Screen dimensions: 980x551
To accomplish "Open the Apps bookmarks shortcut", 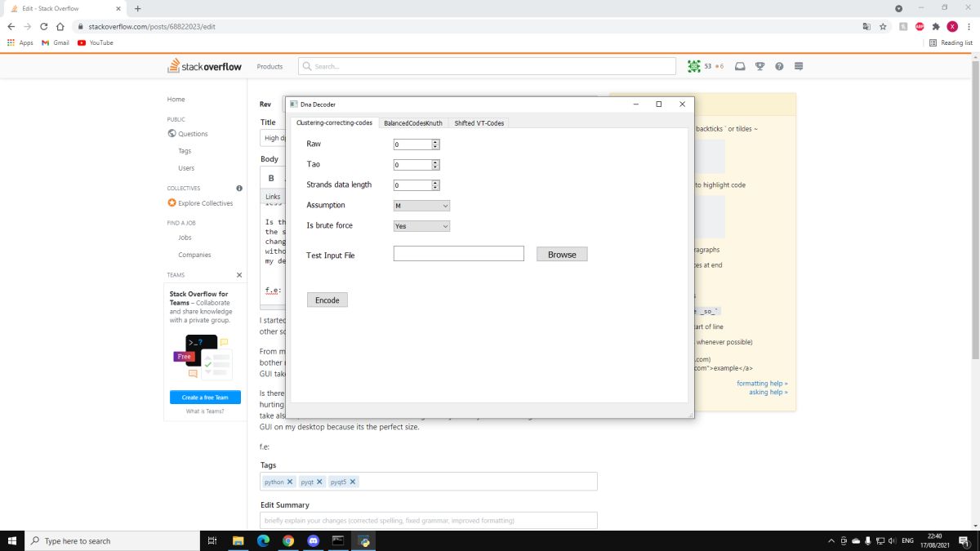I will click(20, 42).
